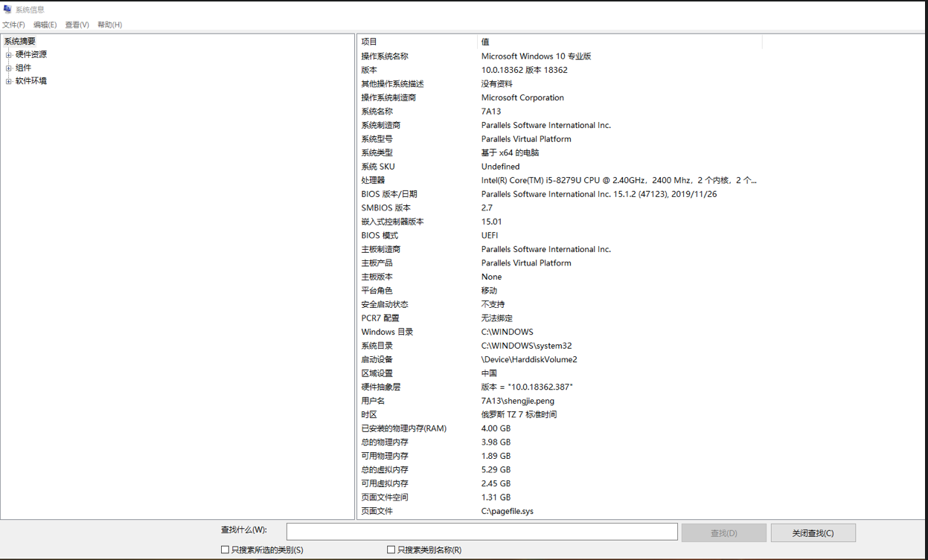Expand the 硬件资源 node
Viewport: 928px width, 560px height.
tap(8, 54)
